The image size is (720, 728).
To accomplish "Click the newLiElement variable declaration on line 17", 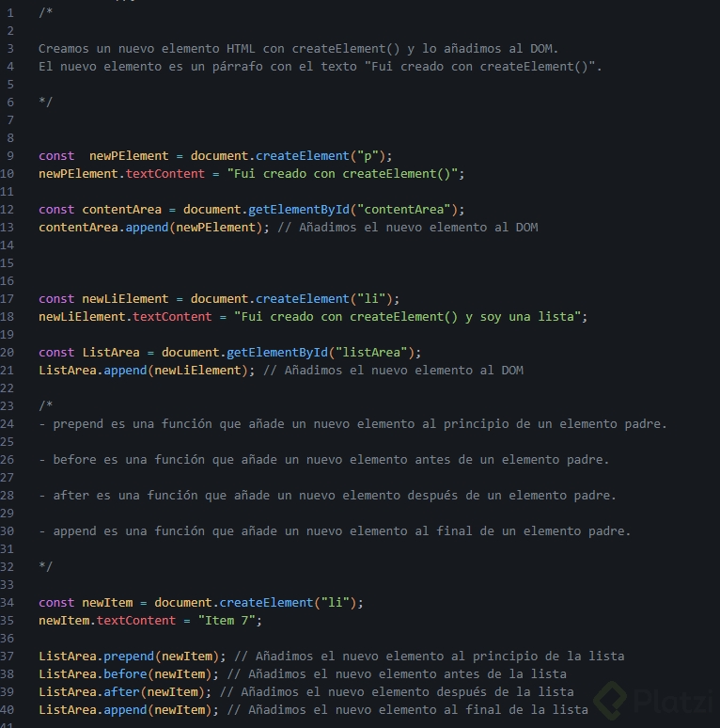I will pyautogui.click(x=125, y=299).
